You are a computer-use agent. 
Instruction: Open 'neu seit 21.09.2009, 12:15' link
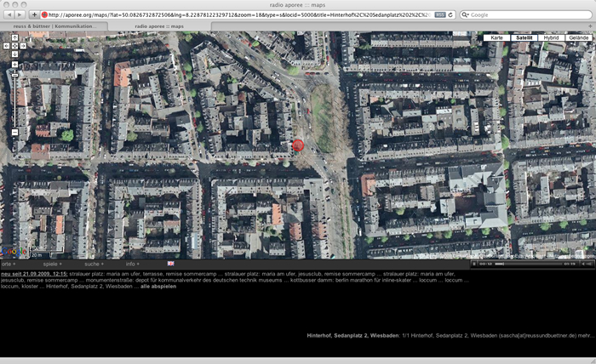[34, 274]
